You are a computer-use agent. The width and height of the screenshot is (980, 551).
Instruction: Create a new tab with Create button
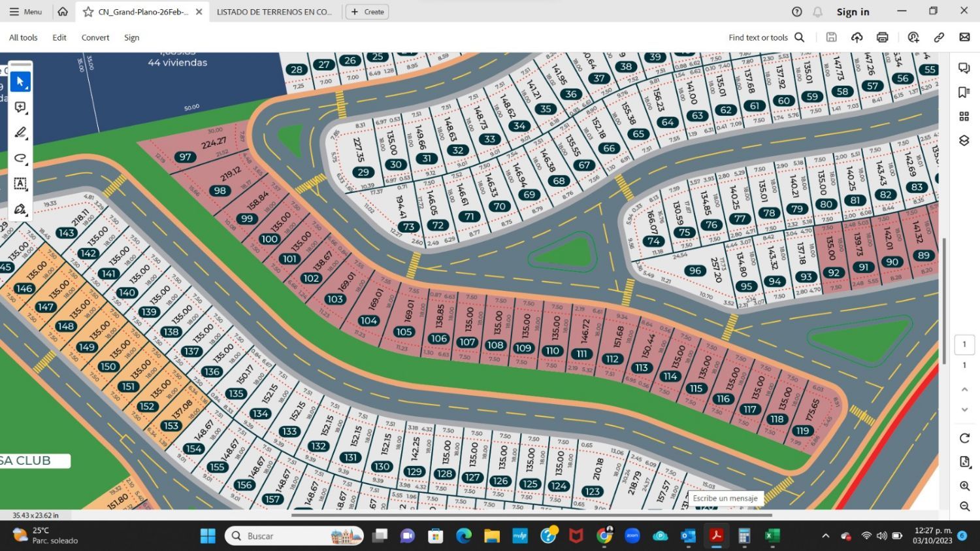pos(367,12)
